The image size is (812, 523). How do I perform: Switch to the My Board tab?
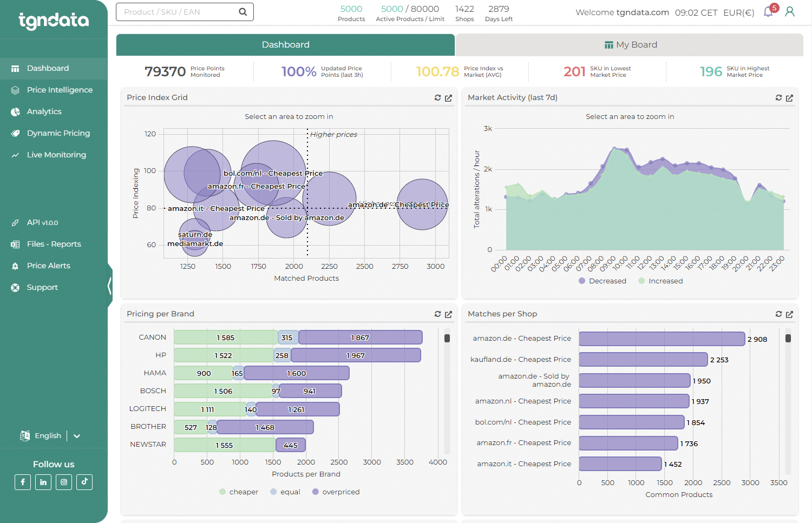[630, 45]
